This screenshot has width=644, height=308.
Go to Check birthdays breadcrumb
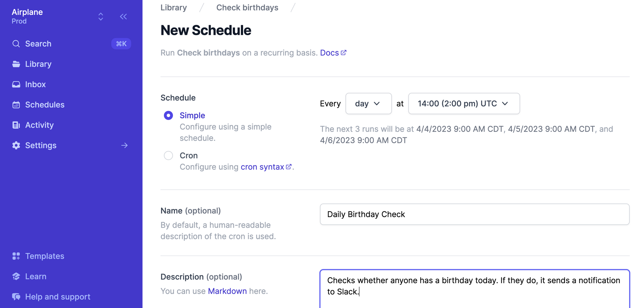(247, 7)
